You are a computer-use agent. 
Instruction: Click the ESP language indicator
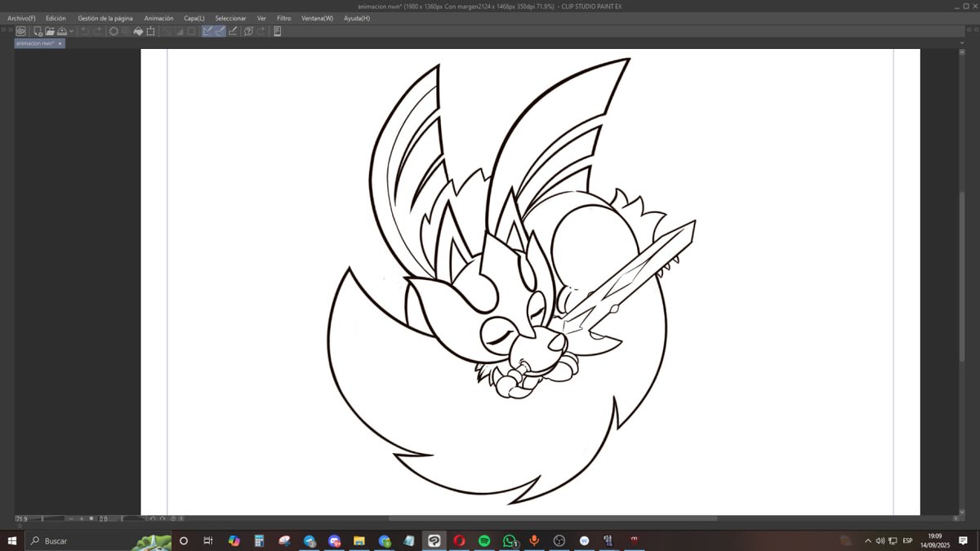907,540
